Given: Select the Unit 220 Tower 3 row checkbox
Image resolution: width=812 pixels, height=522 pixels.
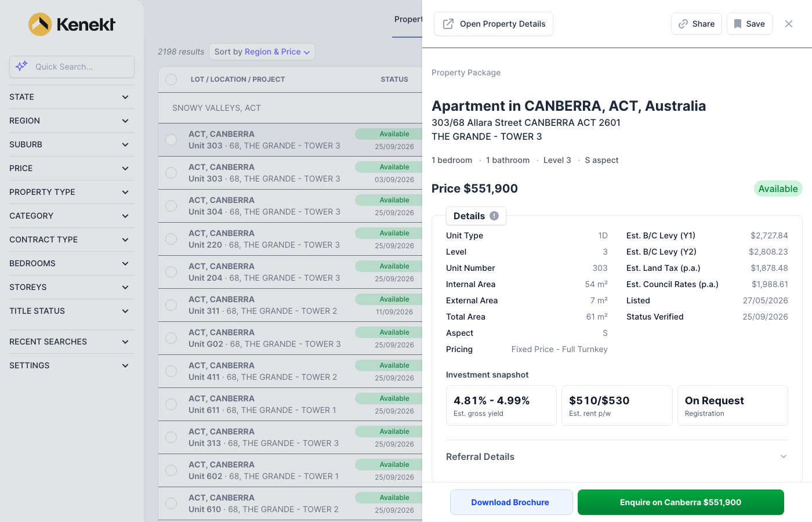Looking at the screenshot, I should coord(171,239).
